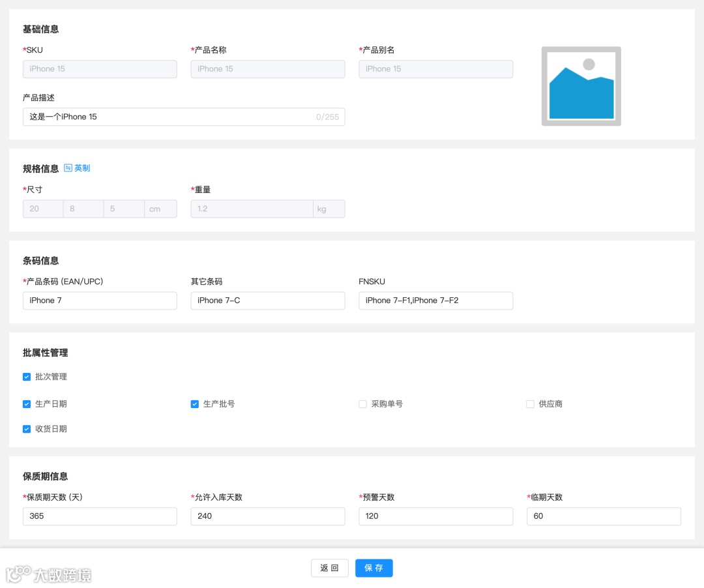Uncheck the 生产批号 checkbox
The image size is (704, 588).
[x=194, y=404]
